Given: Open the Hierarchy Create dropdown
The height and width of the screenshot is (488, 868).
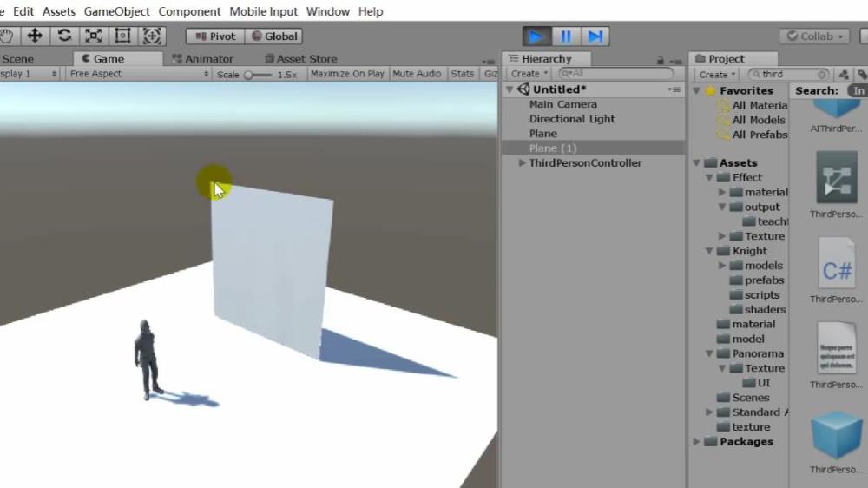Looking at the screenshot, I should (529, 73).
